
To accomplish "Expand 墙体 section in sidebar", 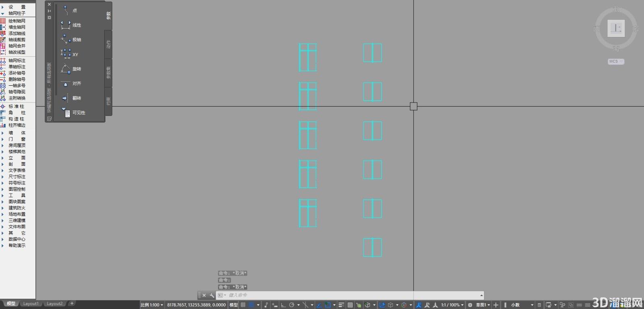I will click(14, 133).
